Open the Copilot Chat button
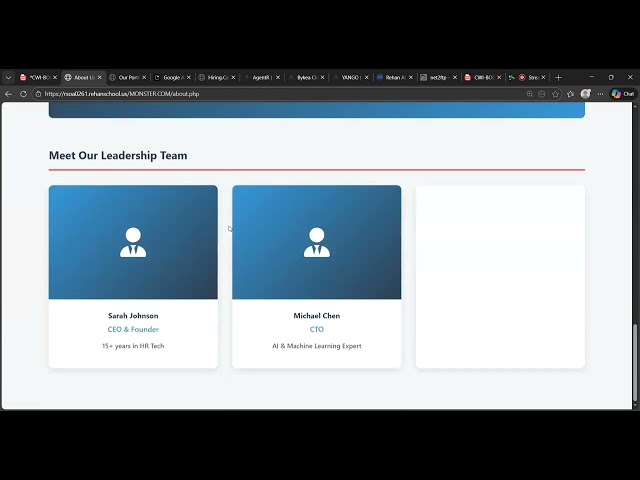Image resolution: width=640 pixels, height=480 pixels. [x=623, y=94]
